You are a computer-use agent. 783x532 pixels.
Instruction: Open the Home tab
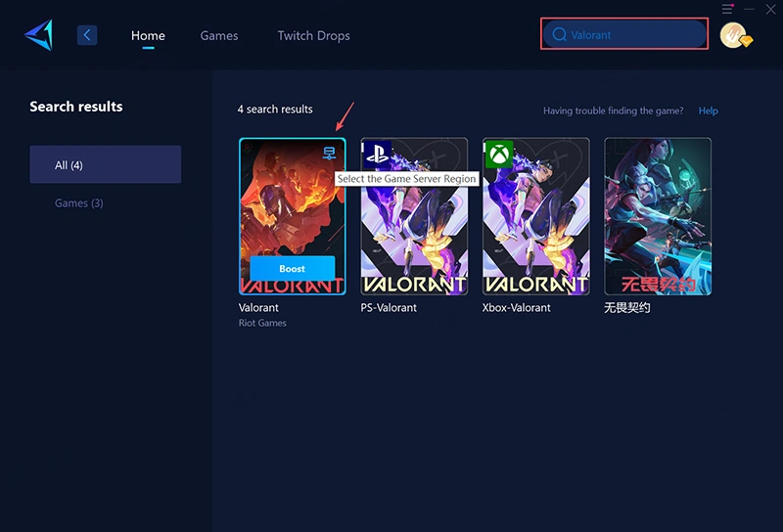pyautogui.click(x=148, y=35)
